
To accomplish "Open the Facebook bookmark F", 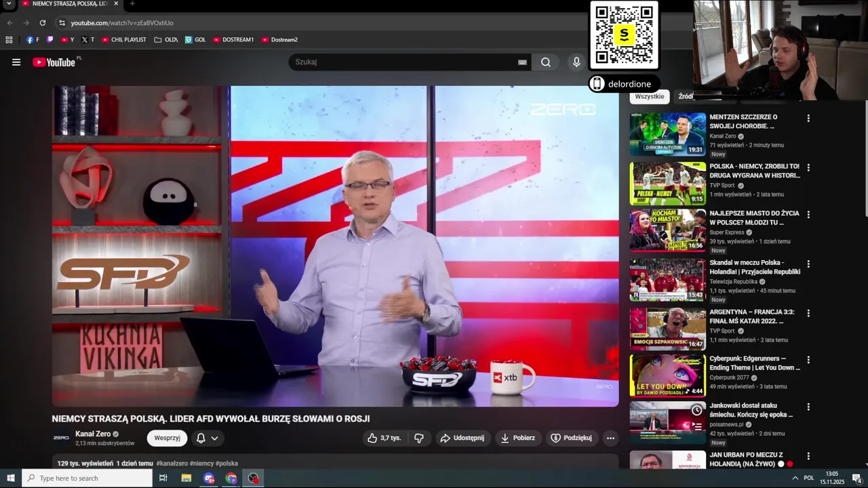I will (x=33, y=40).
